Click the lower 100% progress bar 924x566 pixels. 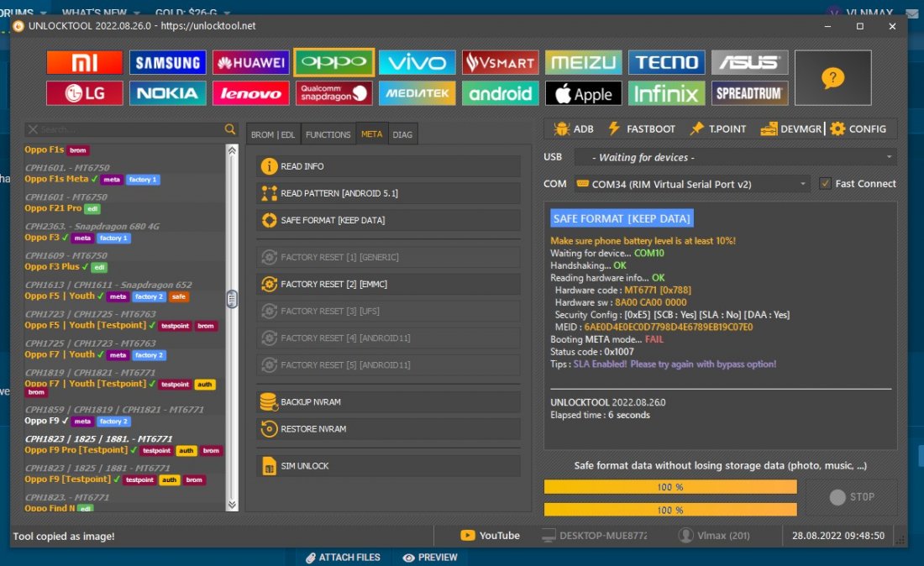(x=670, y=510)
